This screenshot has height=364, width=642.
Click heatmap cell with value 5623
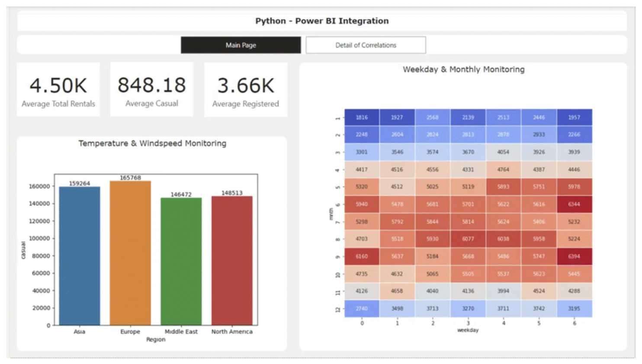click(x=539, y=274)
